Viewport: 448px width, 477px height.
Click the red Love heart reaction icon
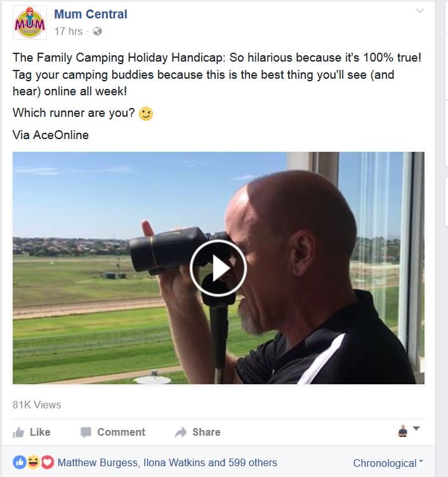(47, 462)
